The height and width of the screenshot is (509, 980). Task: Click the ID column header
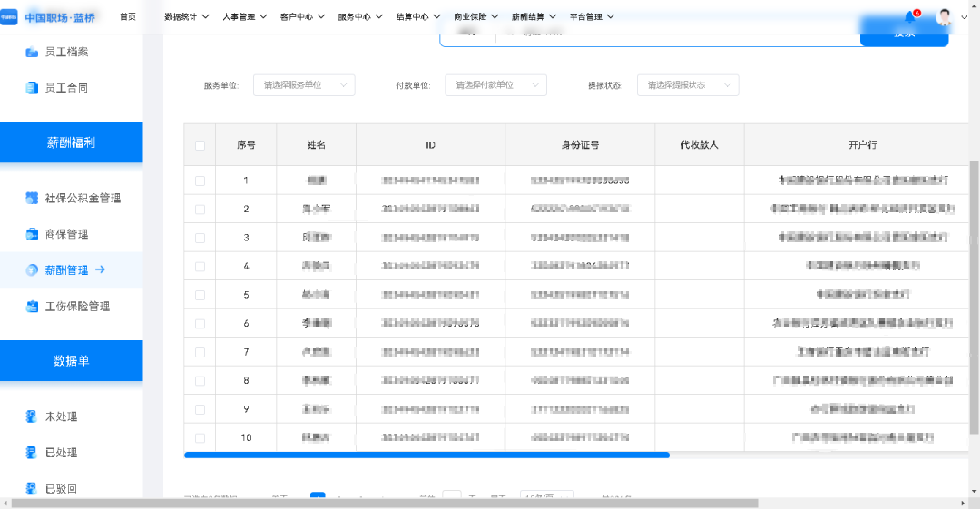[x=431, y=145]
